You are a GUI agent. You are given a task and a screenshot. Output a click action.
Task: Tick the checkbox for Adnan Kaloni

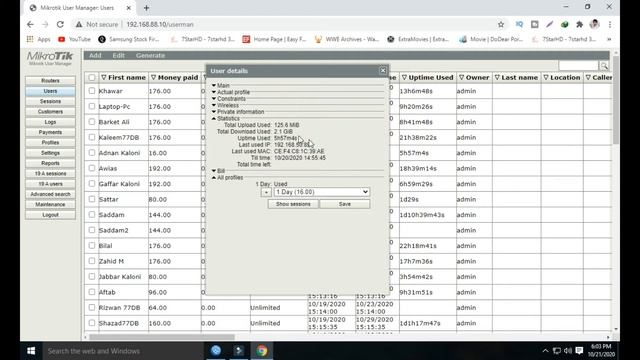pos(92,153)
